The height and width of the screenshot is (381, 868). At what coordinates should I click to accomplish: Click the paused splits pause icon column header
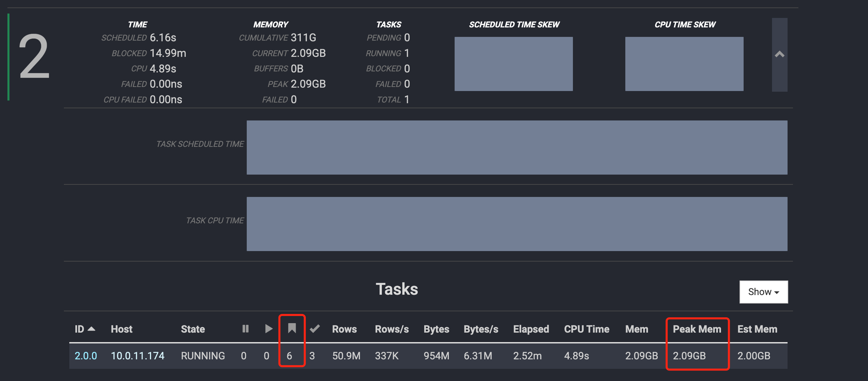245,329
